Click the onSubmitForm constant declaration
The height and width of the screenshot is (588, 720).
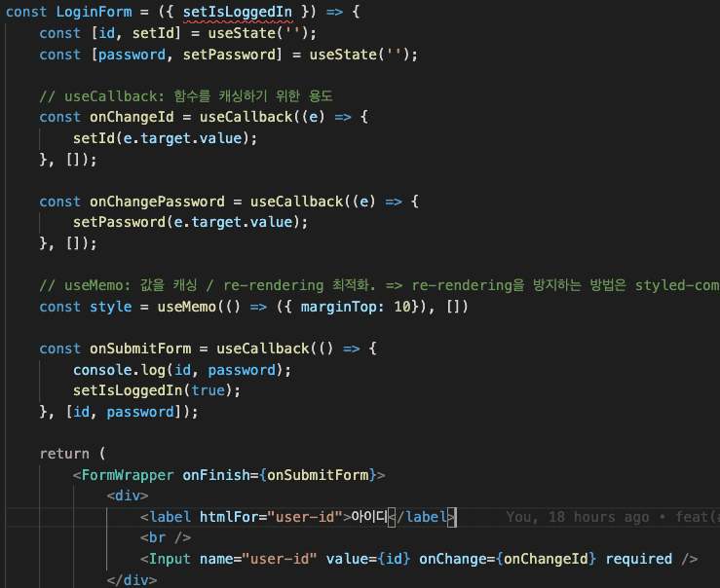click(x=140, y=349)
